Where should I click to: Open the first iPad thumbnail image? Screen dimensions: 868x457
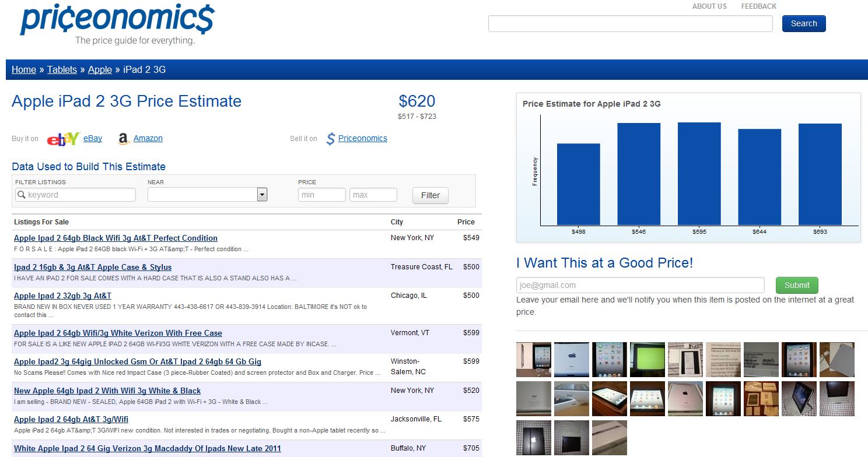coord(533,360)
